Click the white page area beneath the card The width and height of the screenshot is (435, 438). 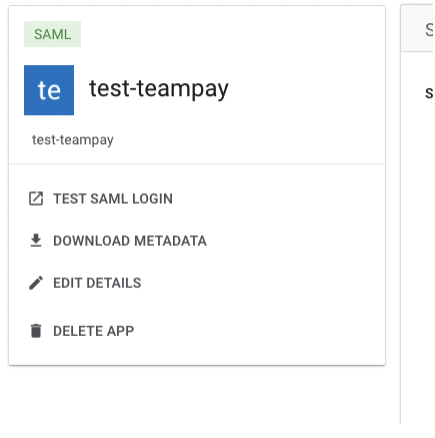tap(197, 400)
